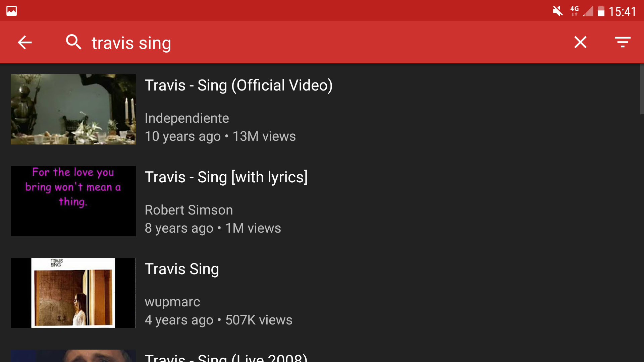
Task: Open the Travis Sing album cover thumbnail
Action: (x=73, y=293)
